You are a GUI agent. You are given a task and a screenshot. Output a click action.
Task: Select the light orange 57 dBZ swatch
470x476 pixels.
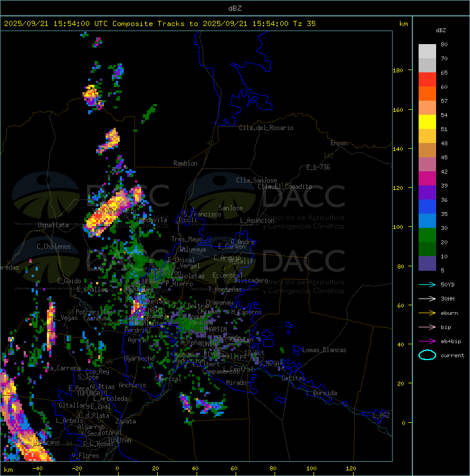tap(427, 108)
